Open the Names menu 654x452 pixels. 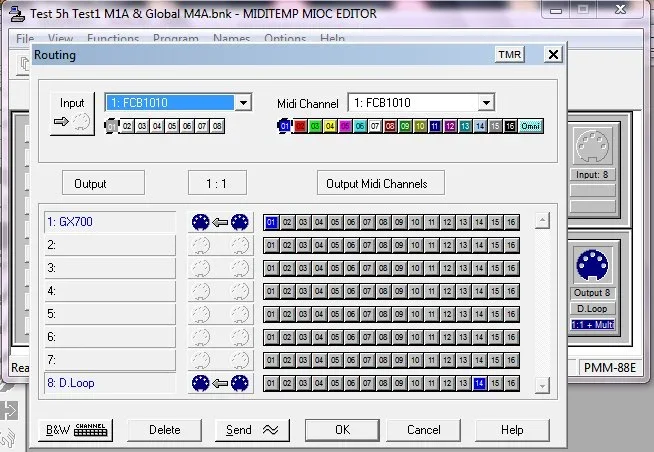(x=231, y=39)
